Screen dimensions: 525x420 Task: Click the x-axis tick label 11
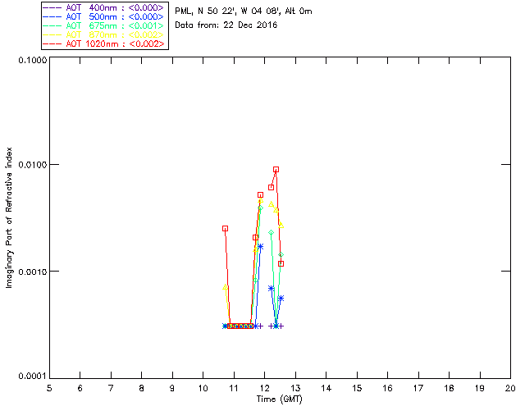[234, 388]
